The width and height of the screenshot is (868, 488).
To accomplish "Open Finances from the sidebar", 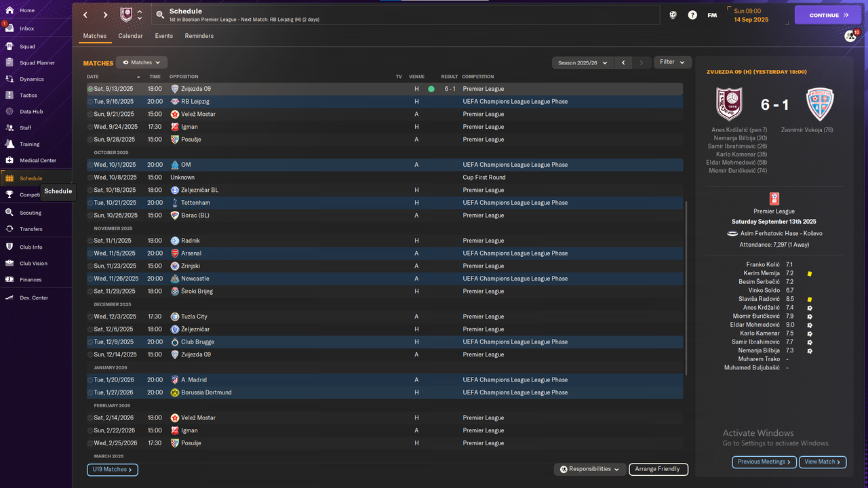I will [x=31, y=280].
